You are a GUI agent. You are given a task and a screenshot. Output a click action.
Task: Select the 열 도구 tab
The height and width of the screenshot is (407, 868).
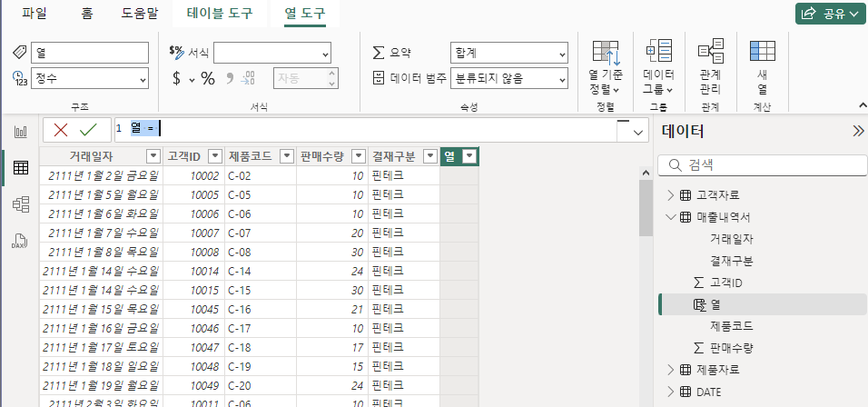coord(304,14)
